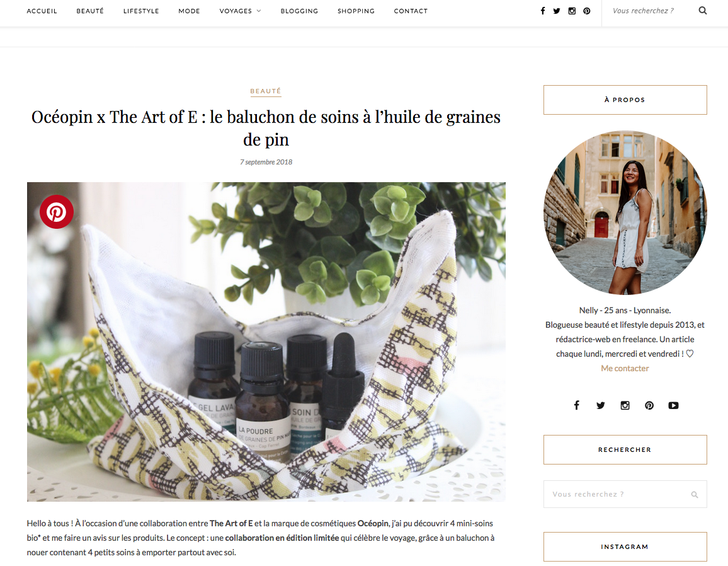The image size is (728, 566).
Task: Click the sidebar search magnifier icon
Action: [x=695, y=494]
